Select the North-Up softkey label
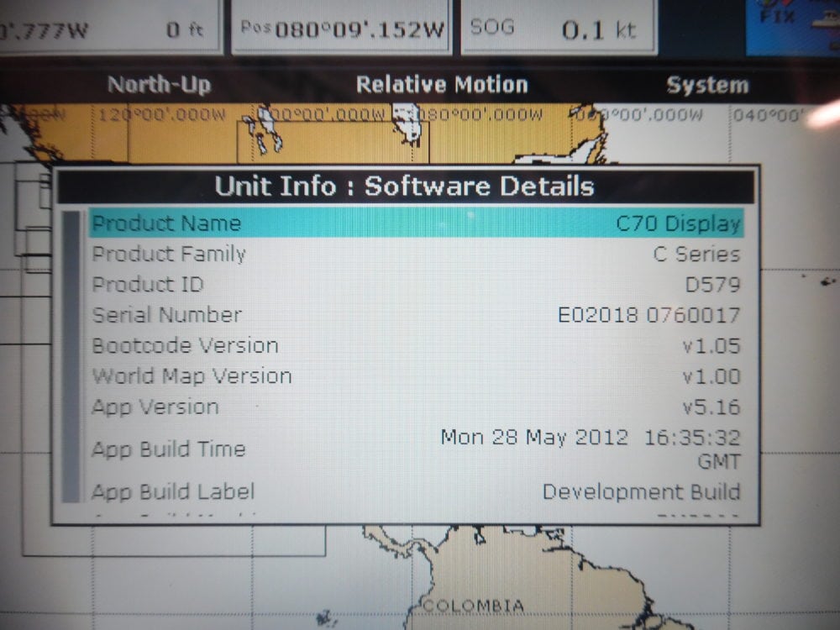The height and width of the screenshot is (630, 840). click(159, 85)
